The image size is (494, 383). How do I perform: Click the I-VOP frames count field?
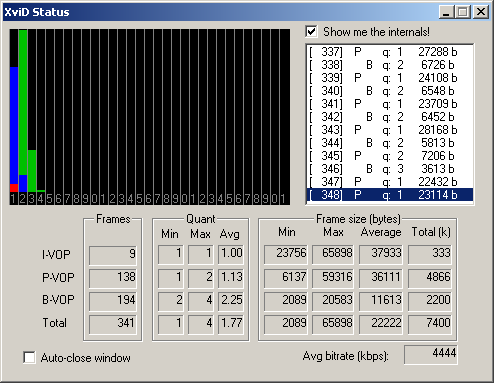point(113,255)
